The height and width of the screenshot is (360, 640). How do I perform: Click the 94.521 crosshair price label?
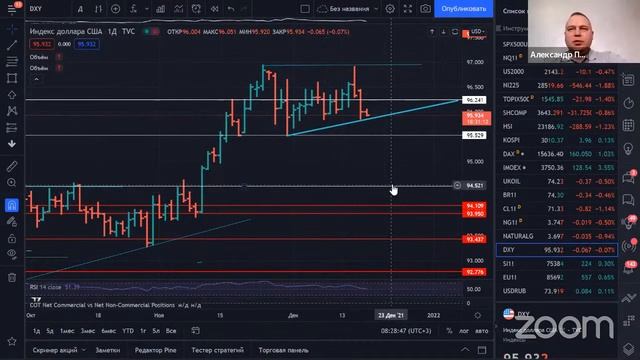[474, 186]
